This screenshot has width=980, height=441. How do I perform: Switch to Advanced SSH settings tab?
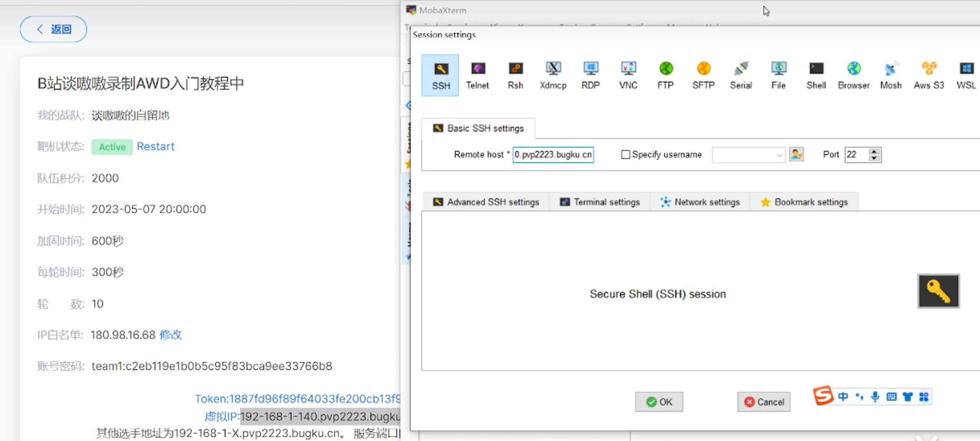486,202
